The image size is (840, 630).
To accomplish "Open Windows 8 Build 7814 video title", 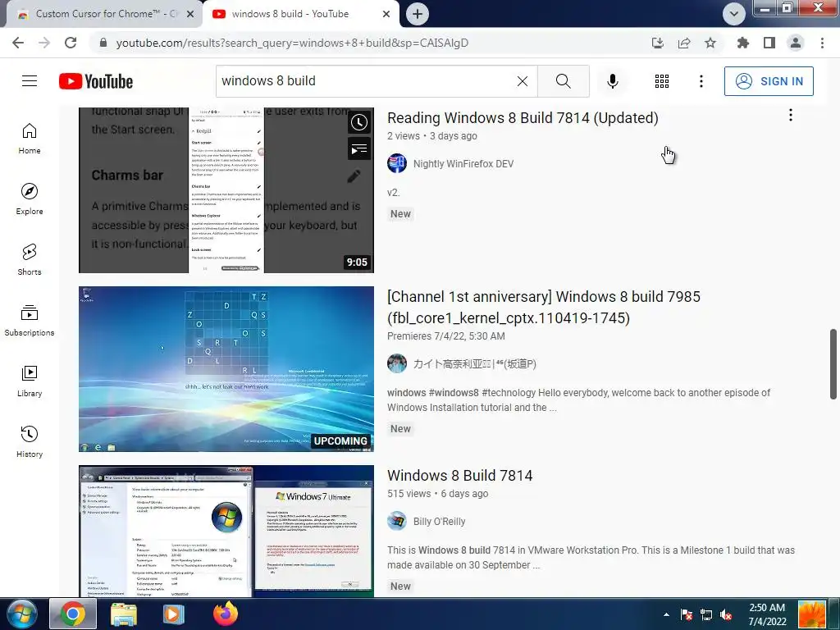I will click(460, 476).
